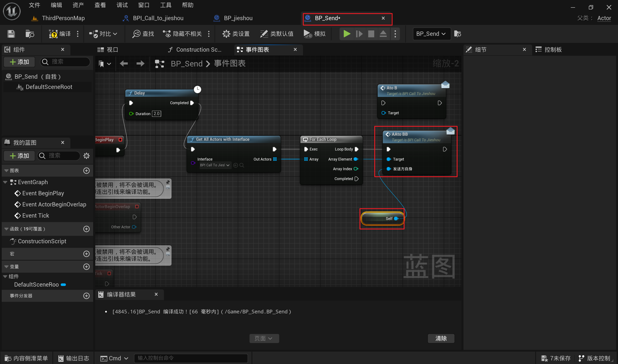Screen dimensions: 618x364
Task: Open 类设置 class settings
Action: point(236,34)
